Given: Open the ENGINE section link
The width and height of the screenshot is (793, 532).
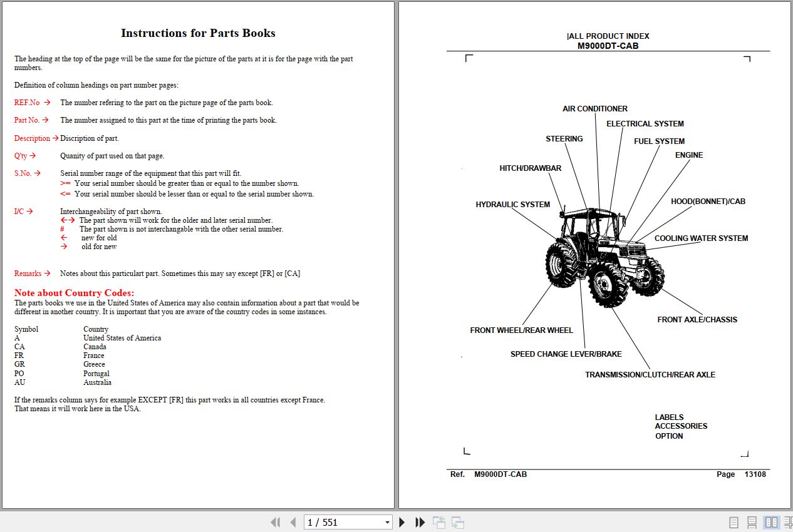Looking at the screenshot, I should [688, 155].
